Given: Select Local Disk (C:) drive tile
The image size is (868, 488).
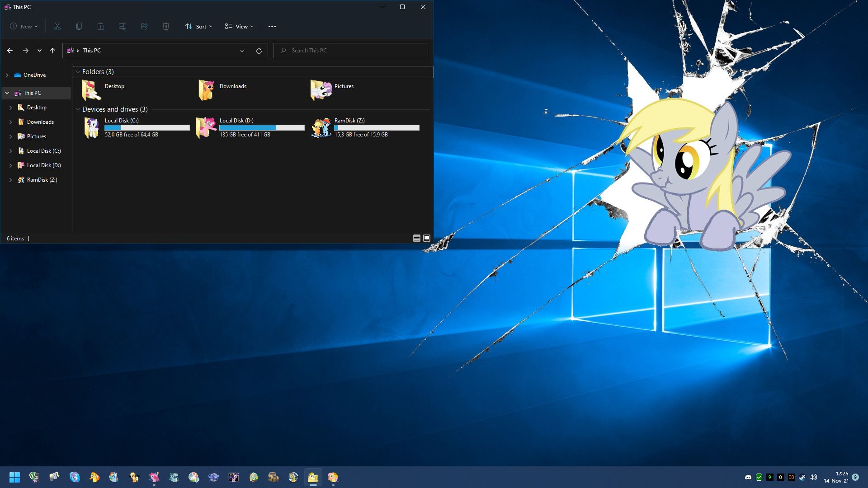Looking at the screenshot, I should (136, 127).
